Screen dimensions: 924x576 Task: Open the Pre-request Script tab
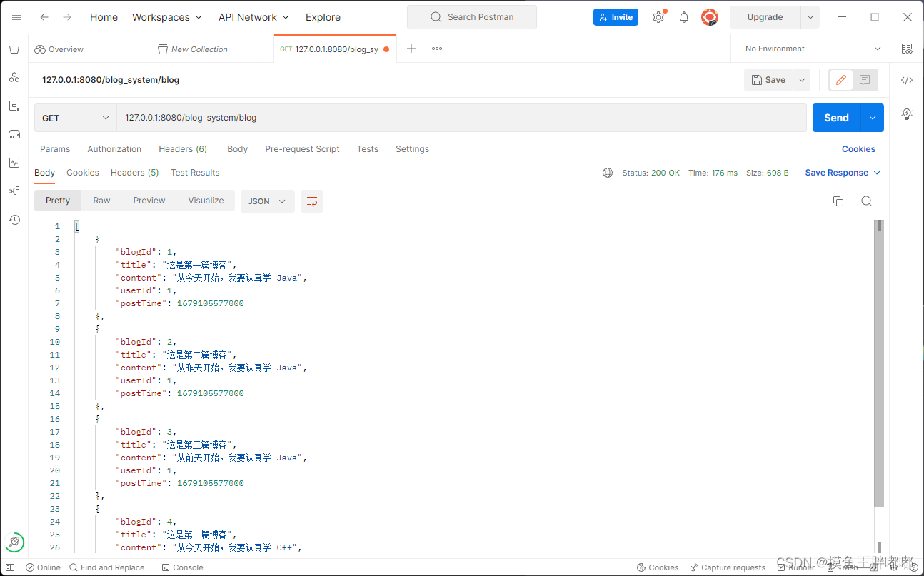coord(302,149)
